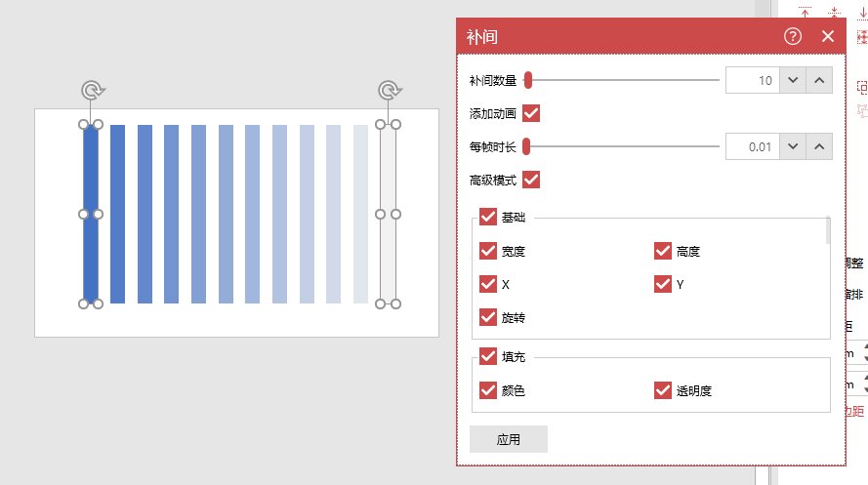Screen dimensions: 868x485
Task: Toggle the 透明度 checkbox
Action: point(663,391)
